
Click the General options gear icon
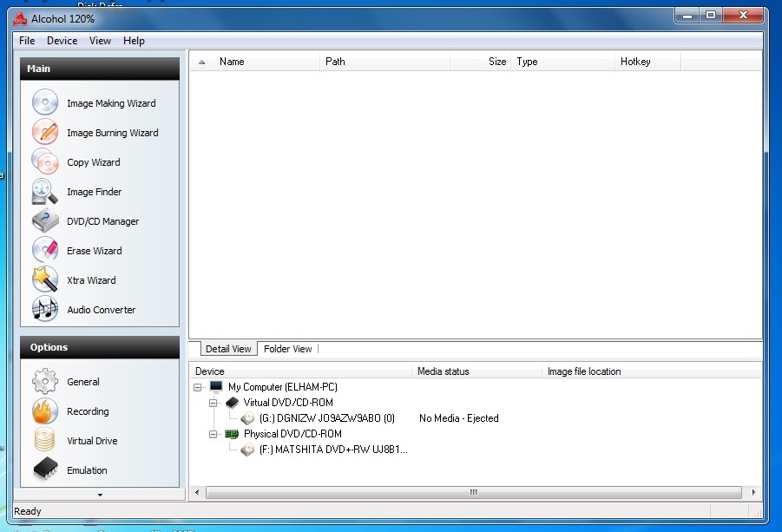click(45, 381)
